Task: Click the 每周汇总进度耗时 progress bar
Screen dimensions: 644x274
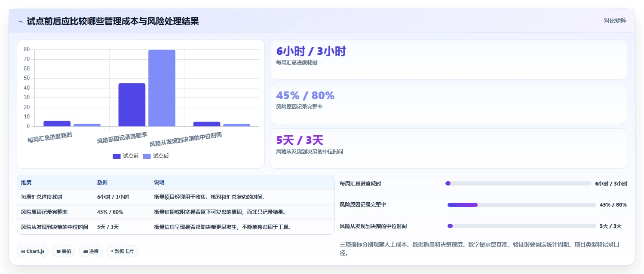Action: pos(518,183)
